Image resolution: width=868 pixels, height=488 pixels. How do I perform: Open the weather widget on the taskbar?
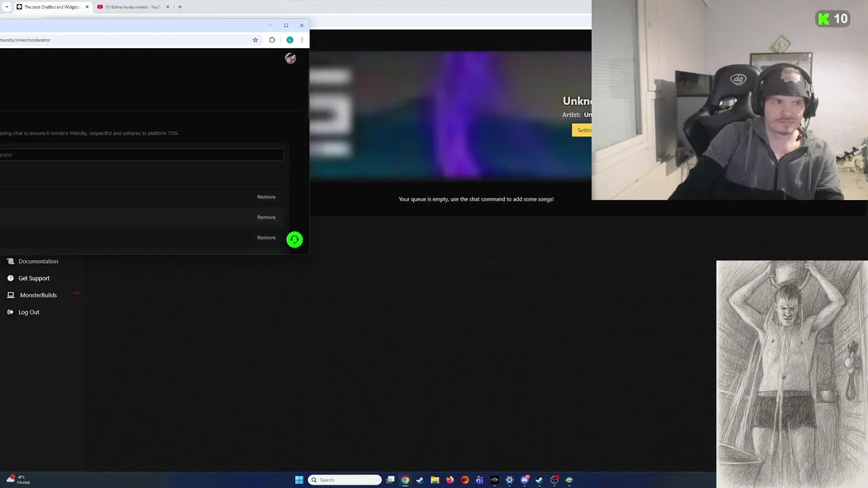18,479
